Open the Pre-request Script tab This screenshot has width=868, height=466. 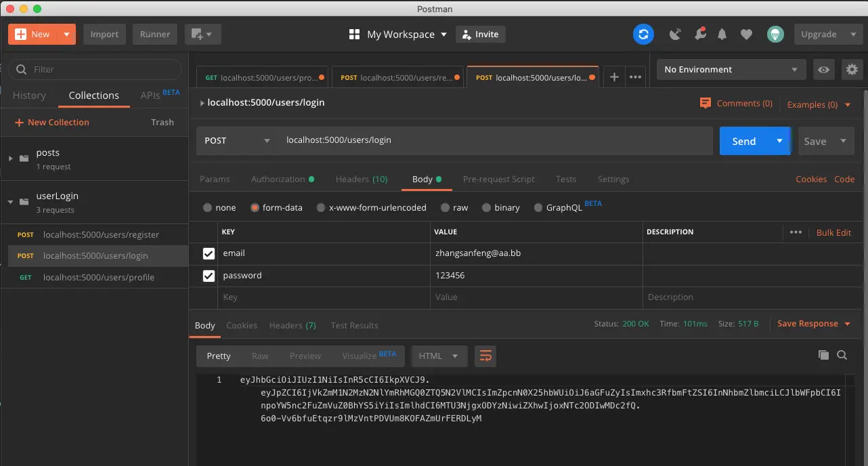pos(499,179)
